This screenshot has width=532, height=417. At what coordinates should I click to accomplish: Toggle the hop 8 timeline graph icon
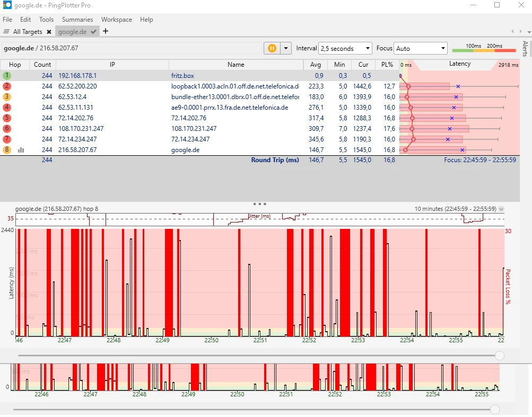pos(21,150)
